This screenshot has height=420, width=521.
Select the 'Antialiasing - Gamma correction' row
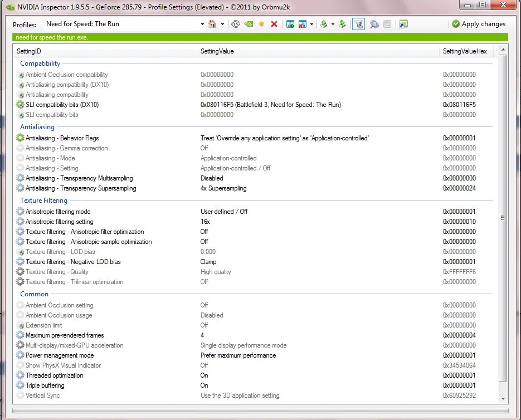click(x=254, y=148)
